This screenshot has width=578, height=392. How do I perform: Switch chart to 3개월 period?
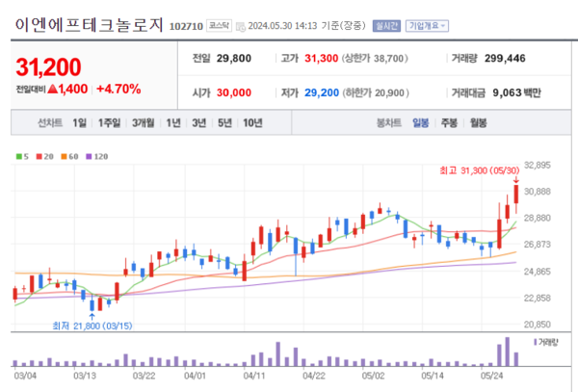click(144, 123)
